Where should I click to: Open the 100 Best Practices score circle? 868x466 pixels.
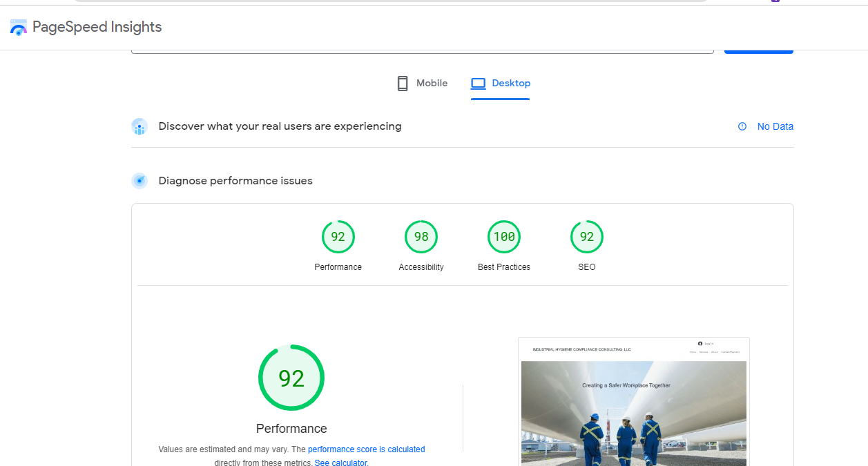coord(503,237)
